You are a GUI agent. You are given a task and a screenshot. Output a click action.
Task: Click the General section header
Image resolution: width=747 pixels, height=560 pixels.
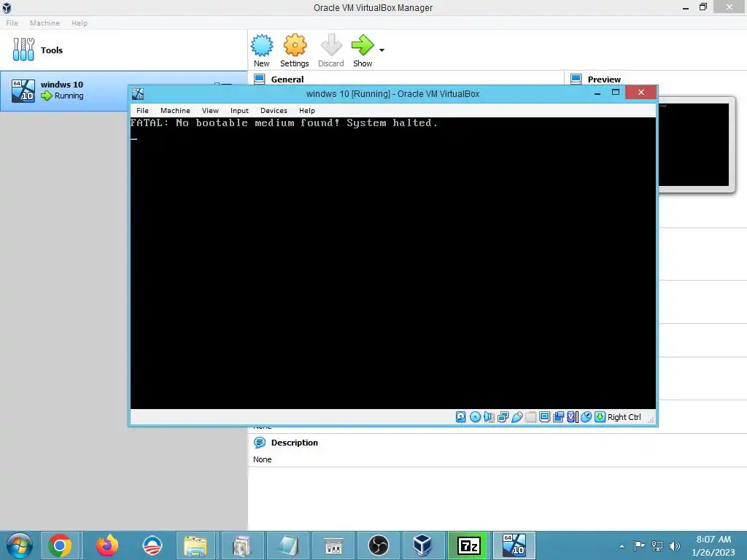[287, 79]
